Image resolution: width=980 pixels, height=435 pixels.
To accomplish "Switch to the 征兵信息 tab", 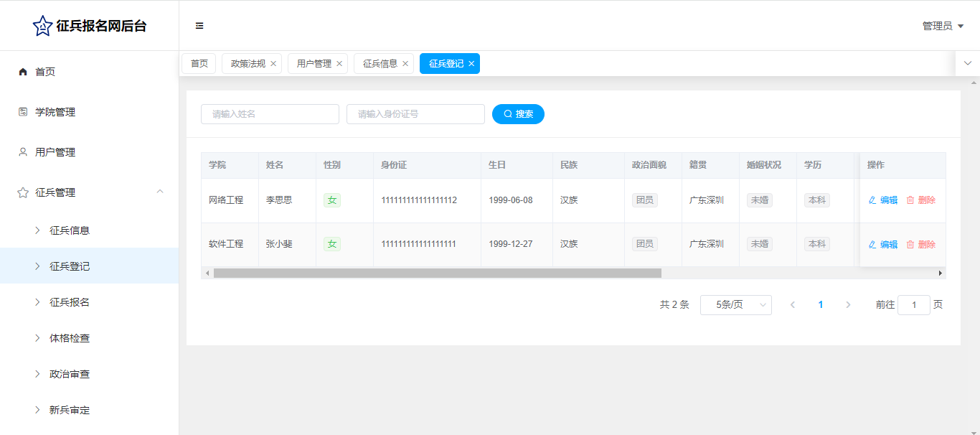I will [x=380, y=64].
